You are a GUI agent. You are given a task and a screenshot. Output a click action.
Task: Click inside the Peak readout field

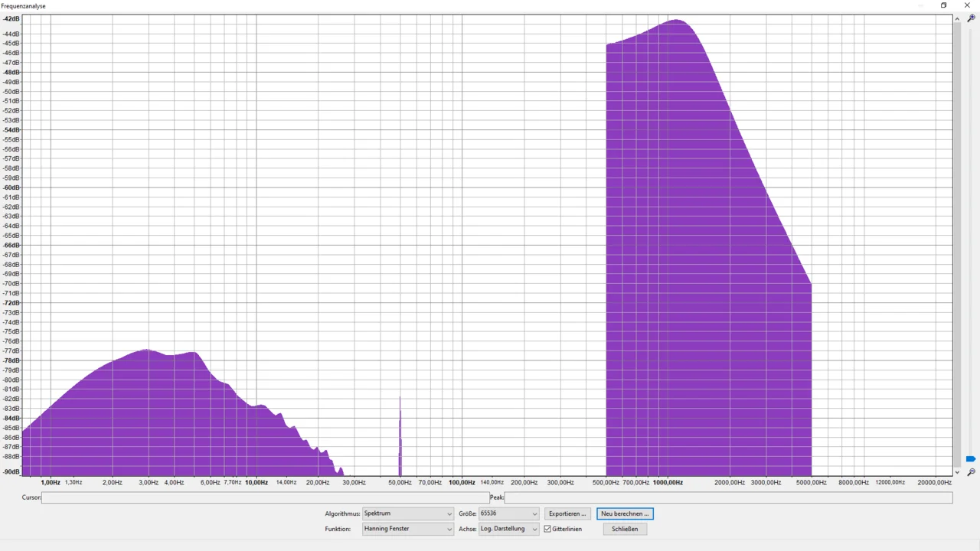click(728, 497)
